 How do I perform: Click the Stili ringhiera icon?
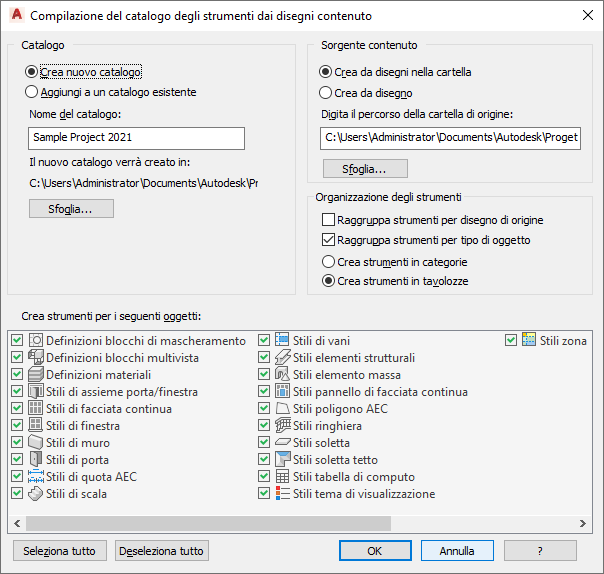(x=283, y=426)
